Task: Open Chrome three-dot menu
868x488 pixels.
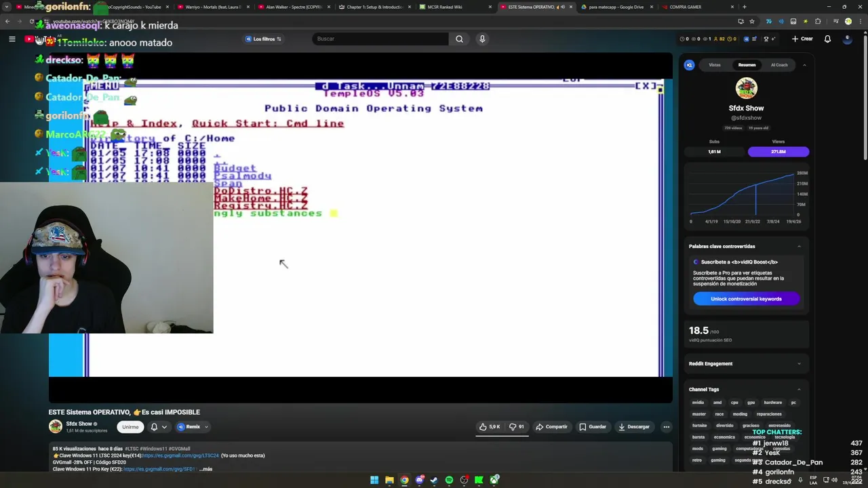Action: (x=860, y=21)
